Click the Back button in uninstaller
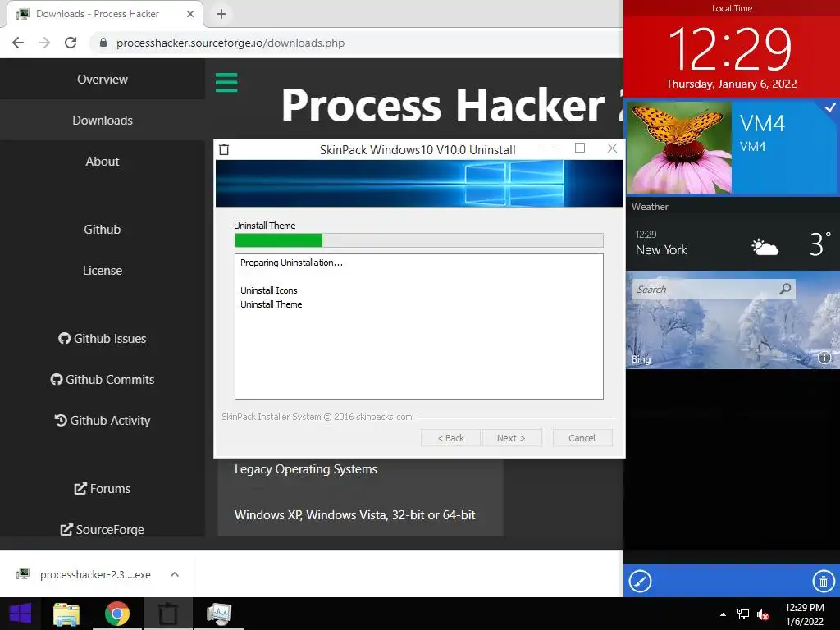This screenshot has width=840, height=630. click(450, 438)
